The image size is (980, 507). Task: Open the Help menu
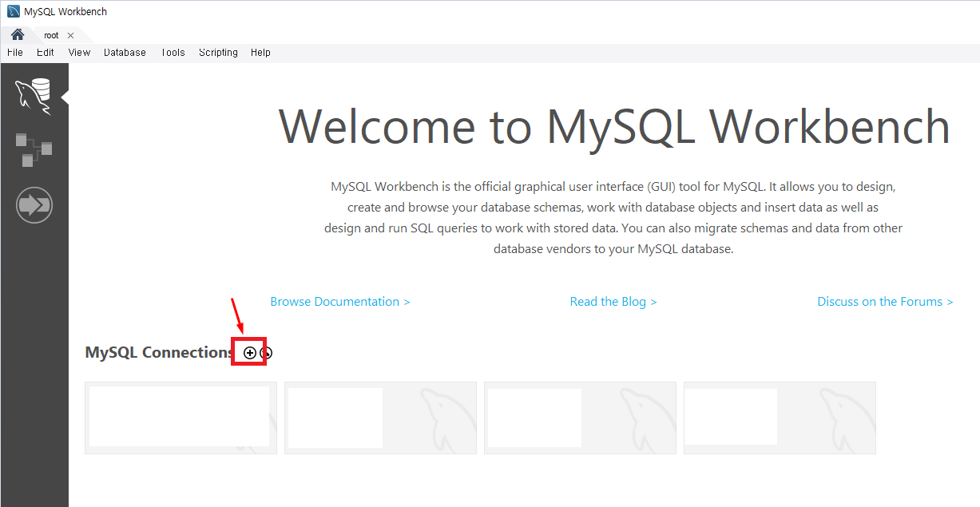click(x=260, y=53)
